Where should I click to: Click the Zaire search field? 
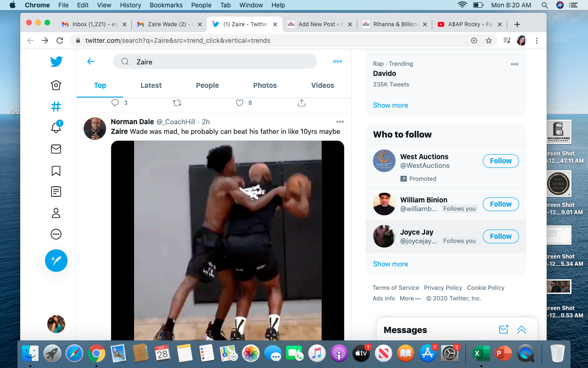(215, 62)
